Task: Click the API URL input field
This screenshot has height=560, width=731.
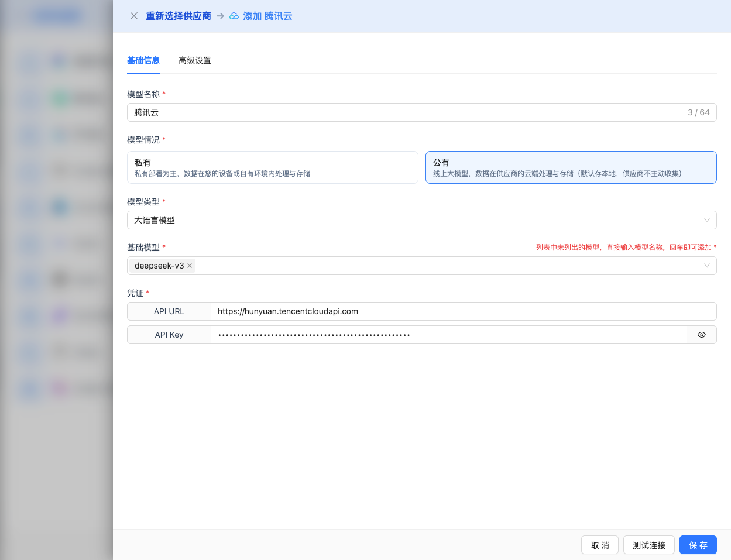Action: [462, 311]
